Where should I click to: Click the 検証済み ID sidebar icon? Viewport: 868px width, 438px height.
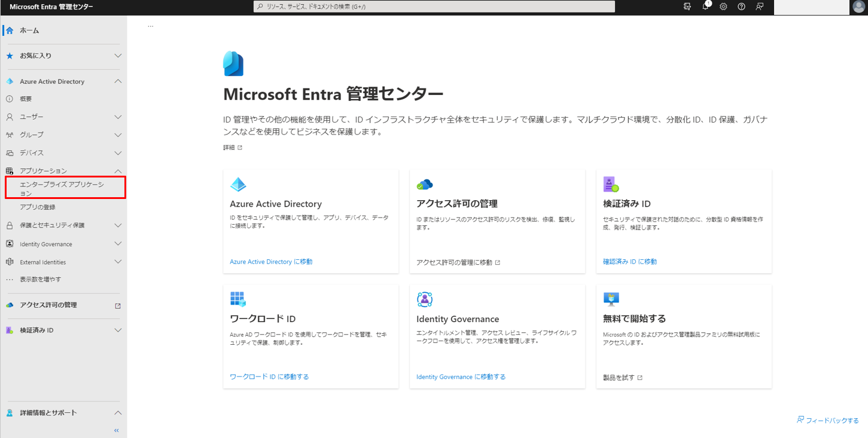(x=10, y=330)
